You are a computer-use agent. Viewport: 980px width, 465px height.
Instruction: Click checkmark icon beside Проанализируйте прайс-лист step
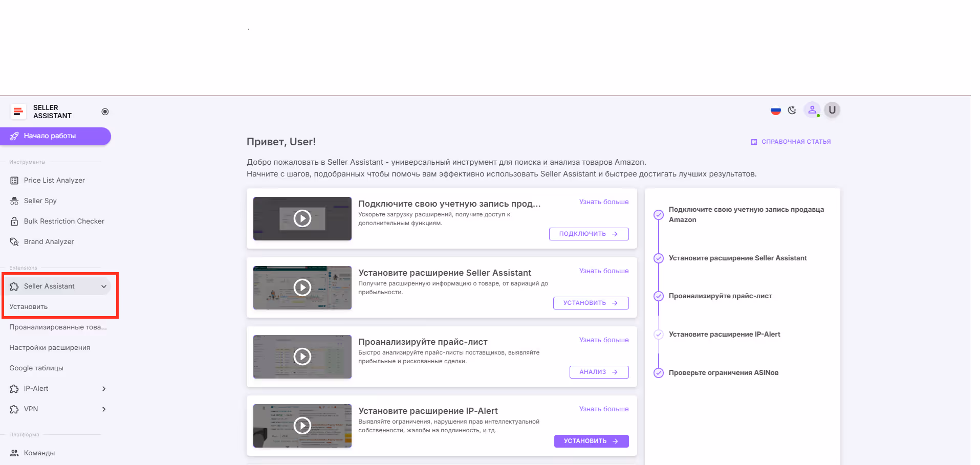[659, 296]
